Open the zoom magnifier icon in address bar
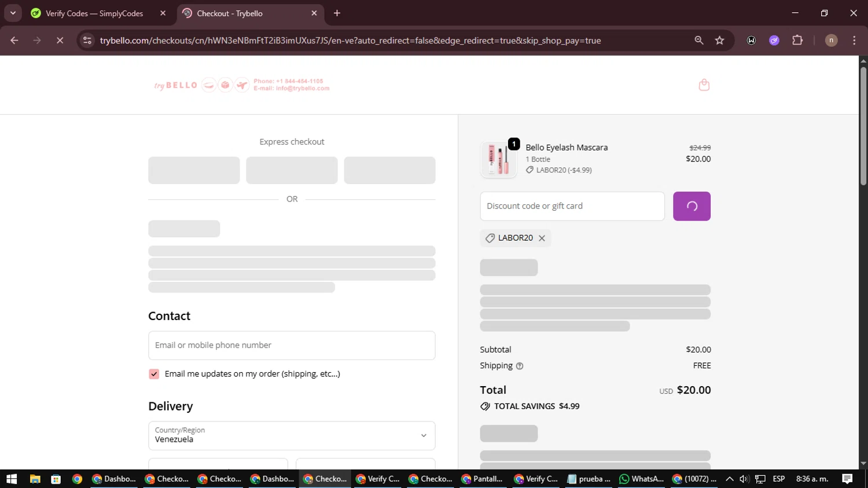Viewport: 868px width, 488px height. coord(699,41)
